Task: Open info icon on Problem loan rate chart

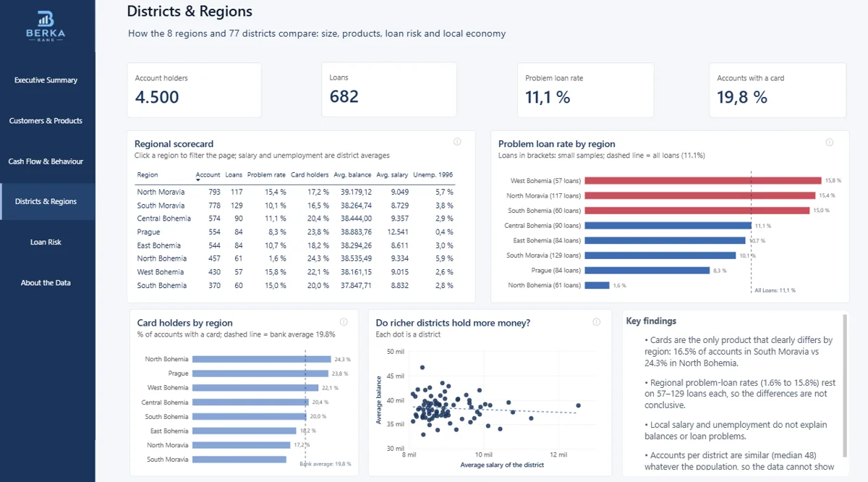Action: pyautogui.click(x=829, y=142)
